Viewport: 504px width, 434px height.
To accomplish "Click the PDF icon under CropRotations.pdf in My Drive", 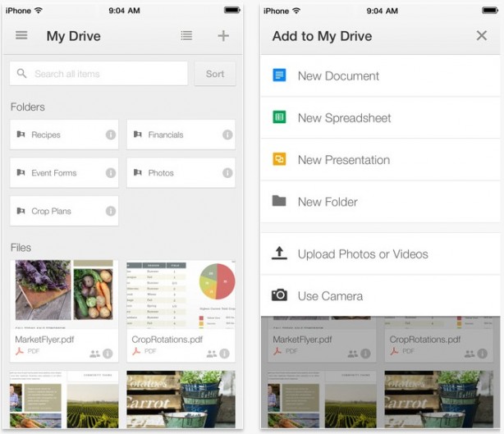I will (x=136, y=351).
